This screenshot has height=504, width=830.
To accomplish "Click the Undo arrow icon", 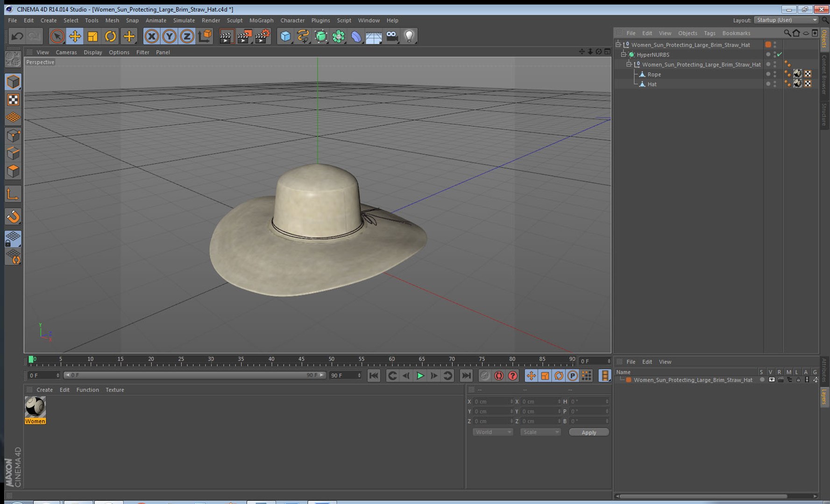I will click(x=17, y=36).
